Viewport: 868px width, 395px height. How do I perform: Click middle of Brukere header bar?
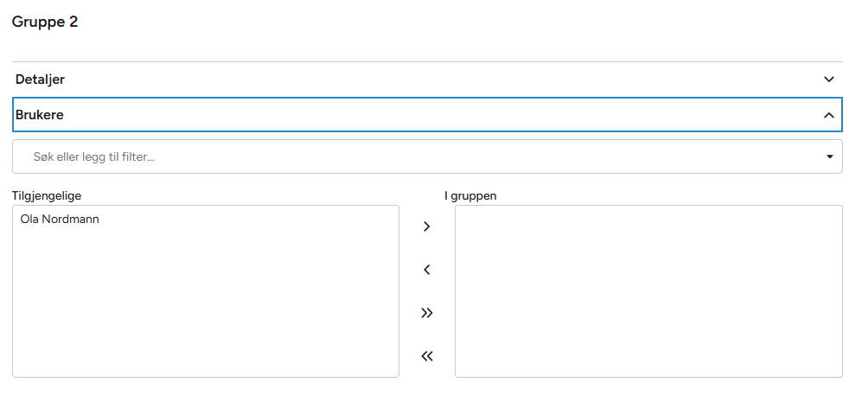click(x=427, y=114)
